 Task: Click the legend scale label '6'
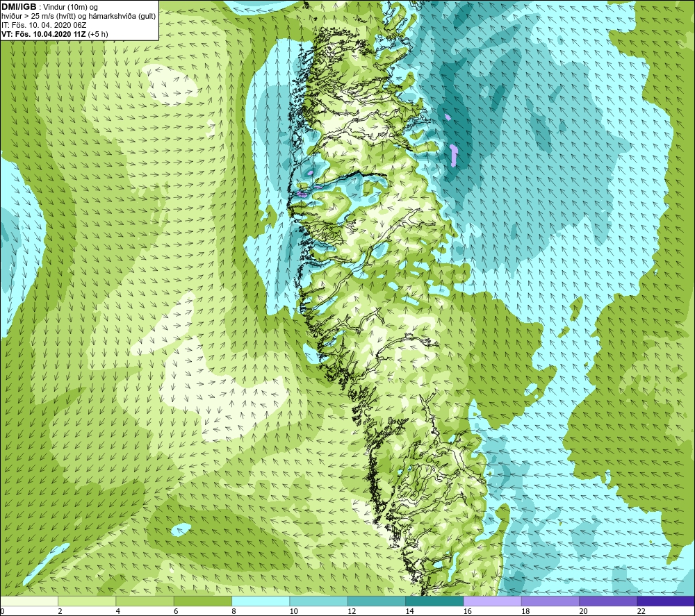(176, 611)
